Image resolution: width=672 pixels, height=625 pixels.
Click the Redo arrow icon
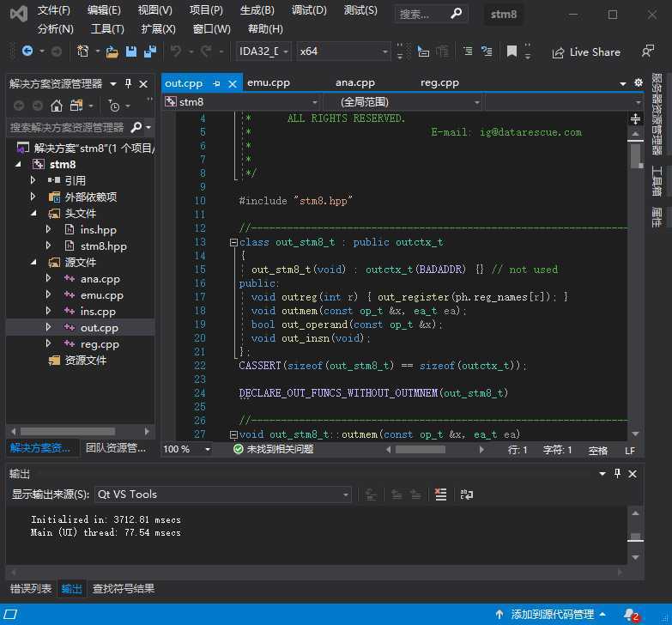click(x=206, y=52)
